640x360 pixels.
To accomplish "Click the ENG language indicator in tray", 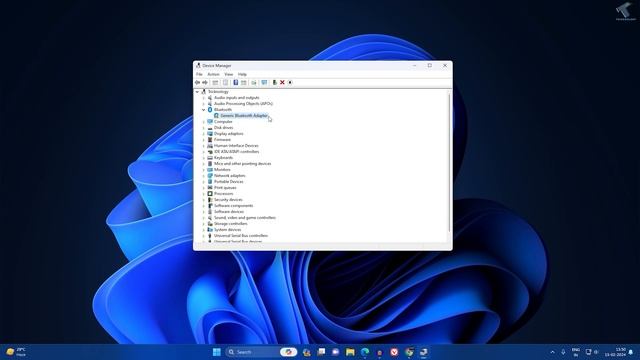I will click(576, 352).
